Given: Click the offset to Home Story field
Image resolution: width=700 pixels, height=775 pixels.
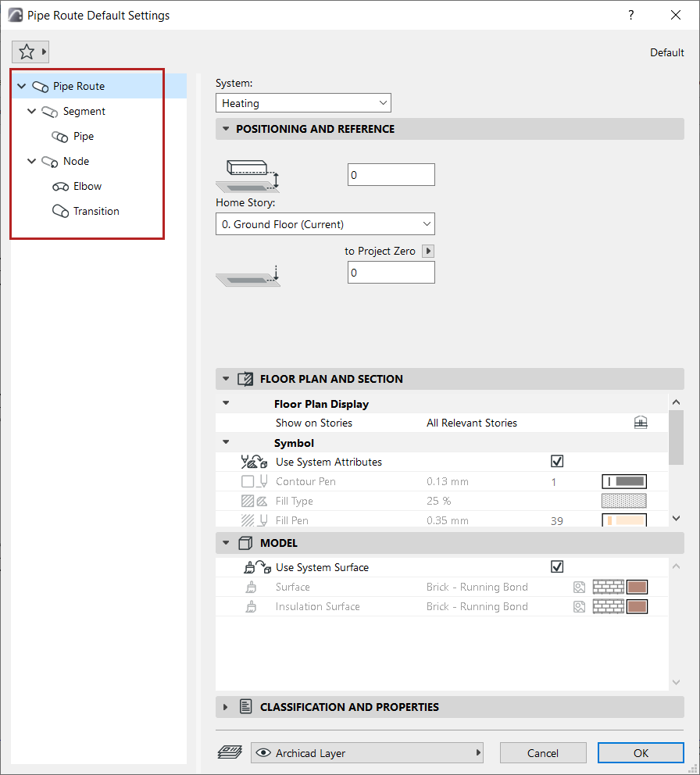Looking at the screenshot, I should 391,174.
